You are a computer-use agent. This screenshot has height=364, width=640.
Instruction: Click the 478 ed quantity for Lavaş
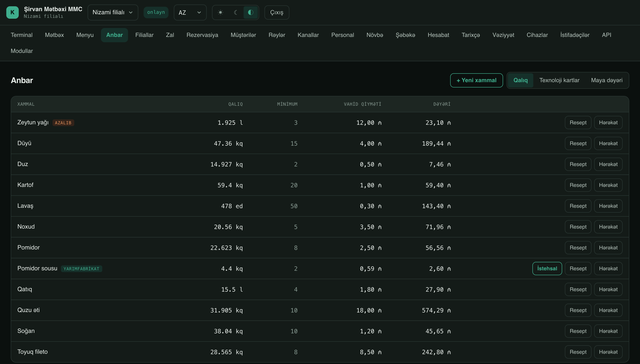(x=232, y=206)
